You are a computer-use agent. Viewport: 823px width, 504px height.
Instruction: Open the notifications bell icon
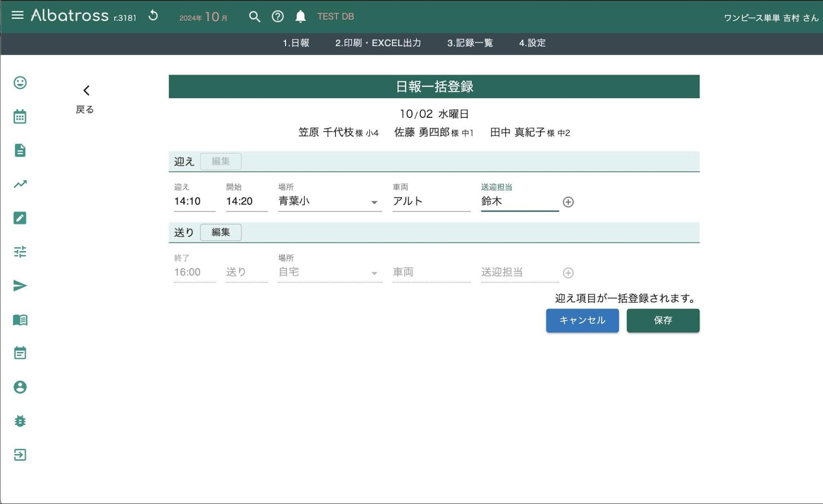point(301,16)
